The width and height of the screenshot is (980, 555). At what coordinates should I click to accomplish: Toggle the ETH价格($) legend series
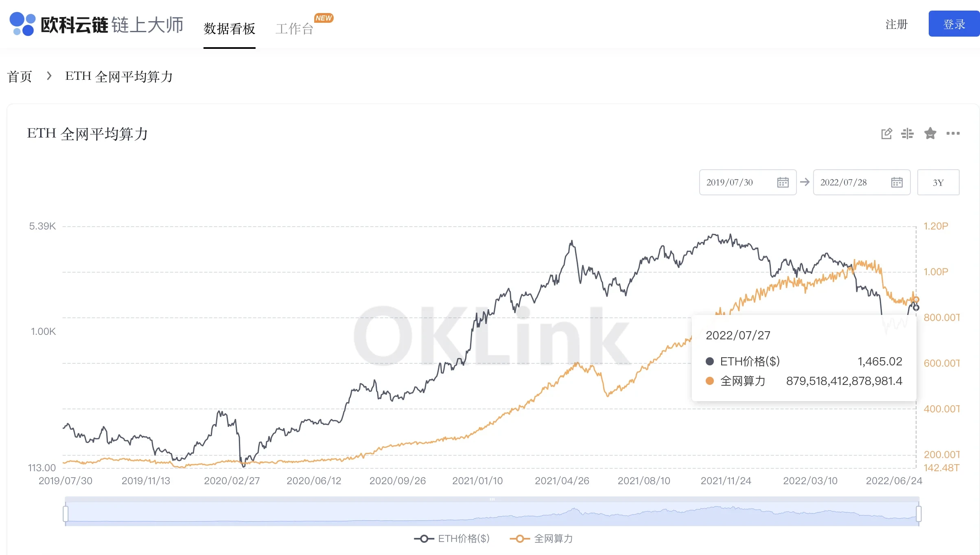[x=452, y=539]
